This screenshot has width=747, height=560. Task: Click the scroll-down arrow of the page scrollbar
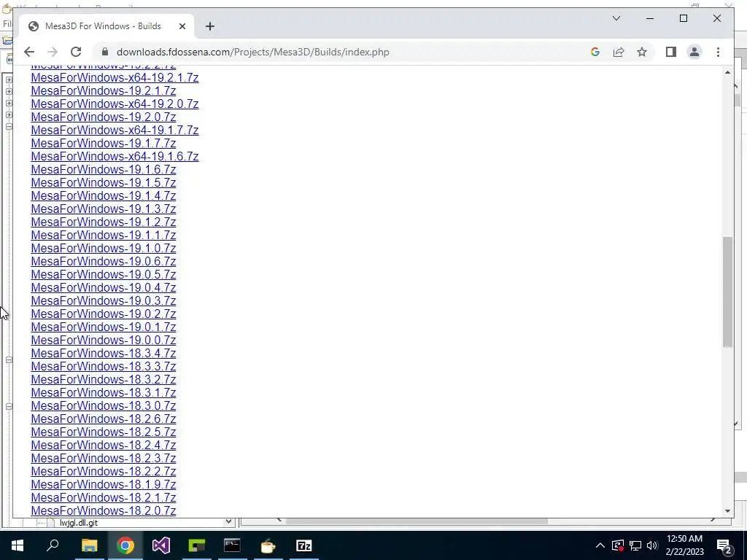pos(727,511)
